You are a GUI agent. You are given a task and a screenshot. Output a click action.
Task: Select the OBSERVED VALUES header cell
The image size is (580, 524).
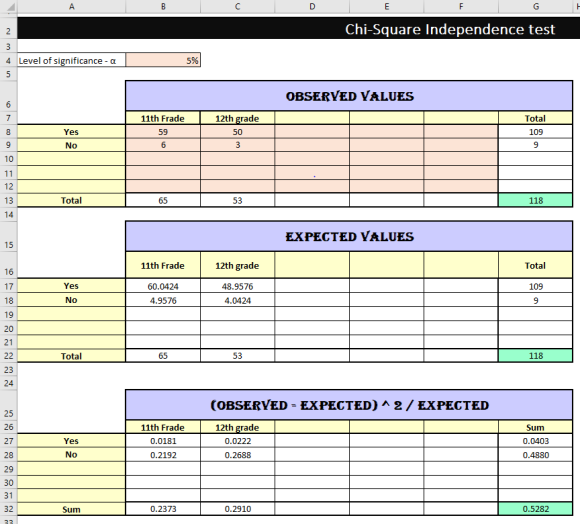349,96
